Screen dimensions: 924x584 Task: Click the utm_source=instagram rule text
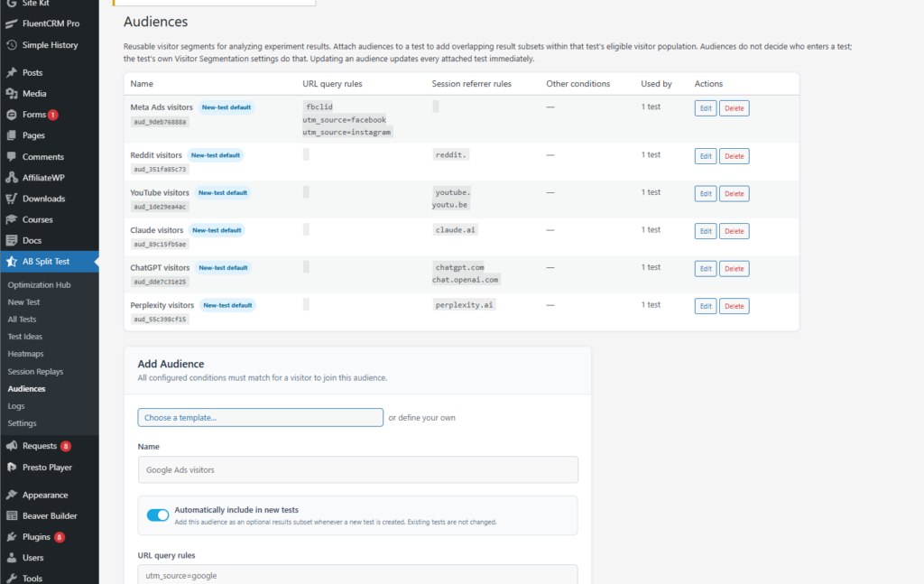tap(347, 132)
